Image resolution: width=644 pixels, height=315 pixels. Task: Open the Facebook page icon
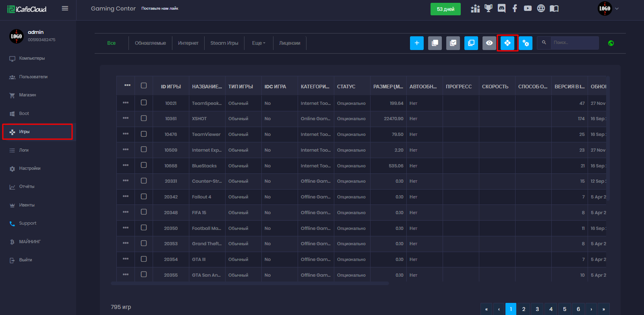point(515,8)
